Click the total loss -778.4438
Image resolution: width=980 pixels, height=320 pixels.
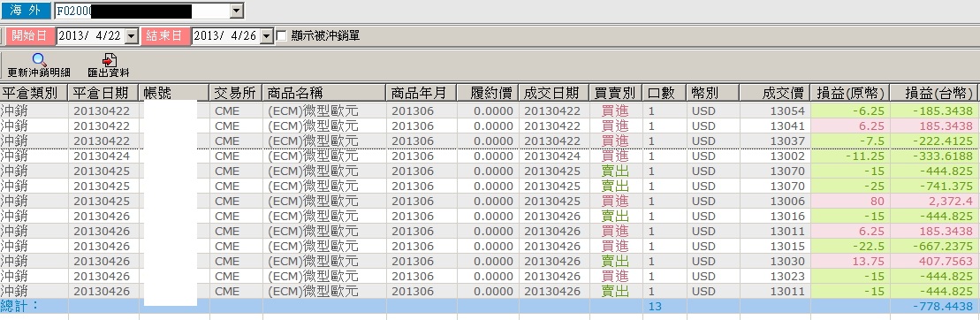point(934,306)
